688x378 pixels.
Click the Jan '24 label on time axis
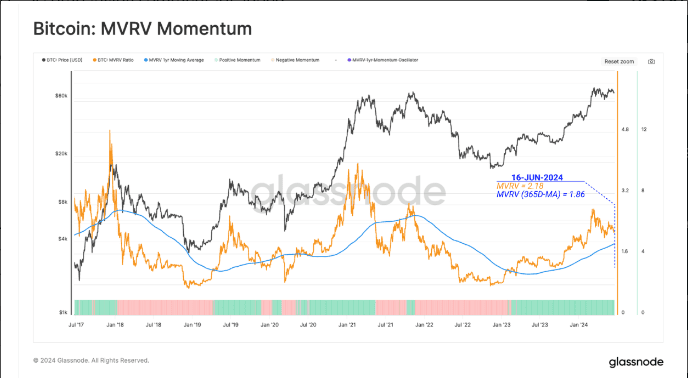(579, 325)
